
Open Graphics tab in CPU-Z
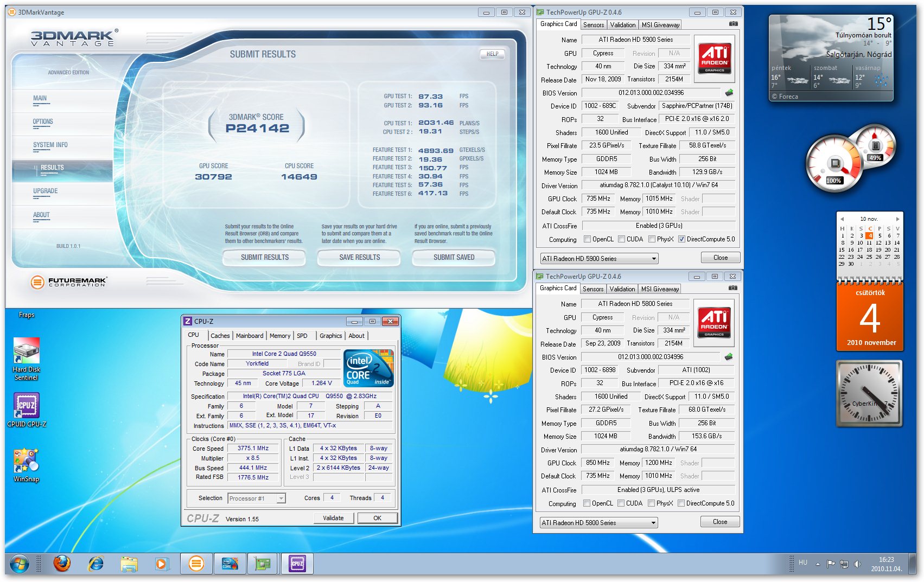pos(331,336)
